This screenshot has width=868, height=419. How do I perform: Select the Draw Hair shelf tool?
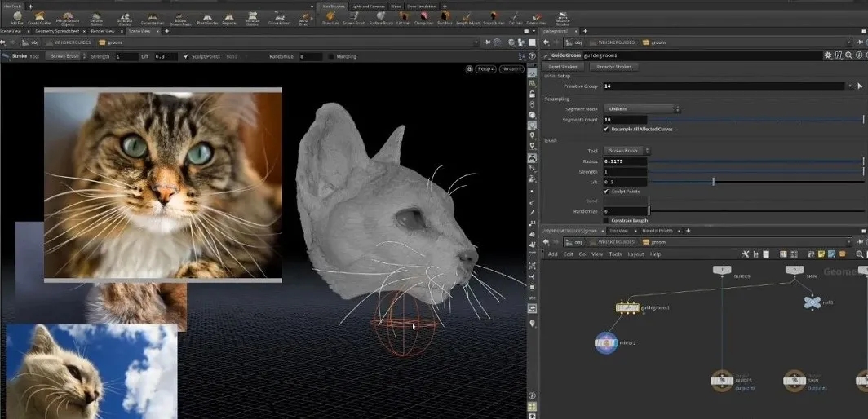[x=331, y=17]
